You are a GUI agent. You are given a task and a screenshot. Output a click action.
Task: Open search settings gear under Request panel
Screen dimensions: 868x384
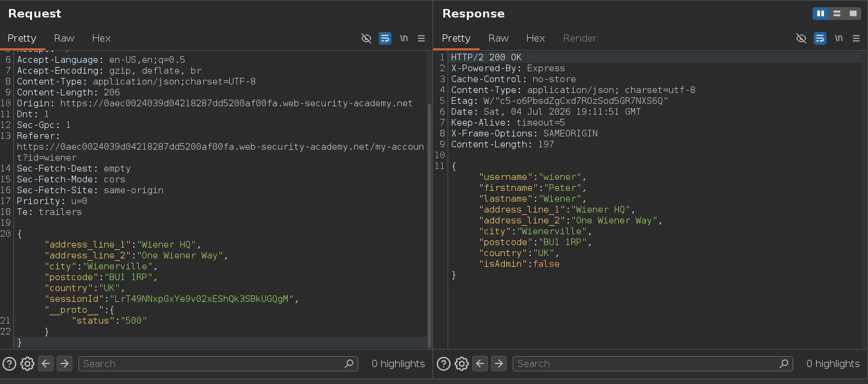pos(27,363)
